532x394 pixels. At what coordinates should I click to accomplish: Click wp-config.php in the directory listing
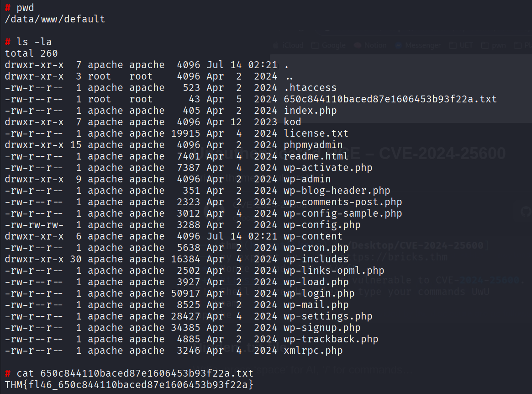(322, 225)
